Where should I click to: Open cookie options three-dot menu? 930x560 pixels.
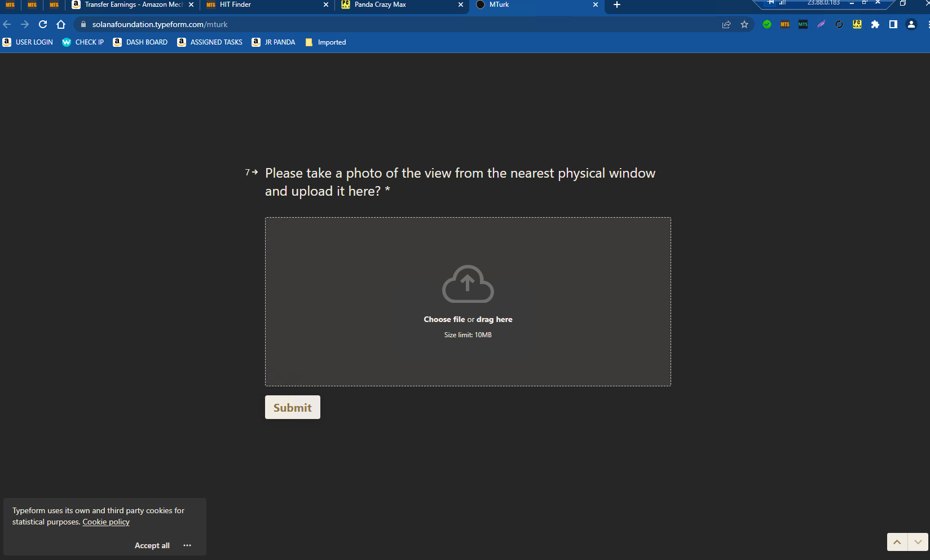187,545
